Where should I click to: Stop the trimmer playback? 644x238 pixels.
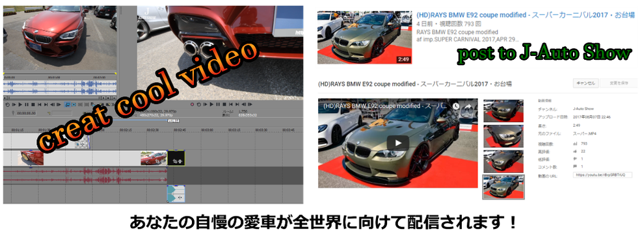tap(33, 105)
